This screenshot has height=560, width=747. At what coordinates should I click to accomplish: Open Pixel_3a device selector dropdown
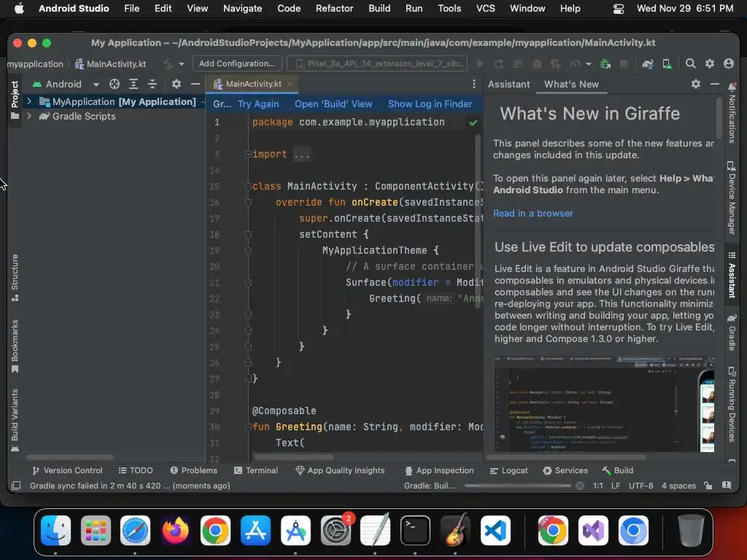pyautogui.click(x=377, y=64)
